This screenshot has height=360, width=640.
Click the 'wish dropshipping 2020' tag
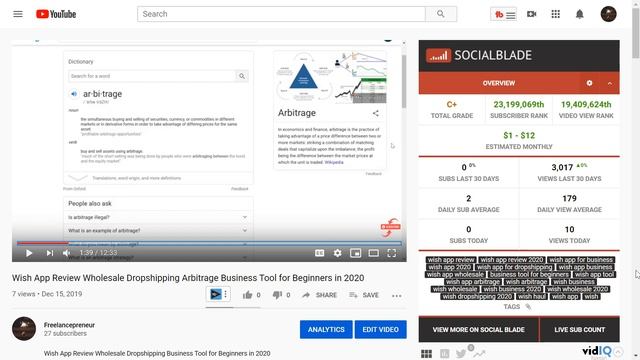click(477, 296)
